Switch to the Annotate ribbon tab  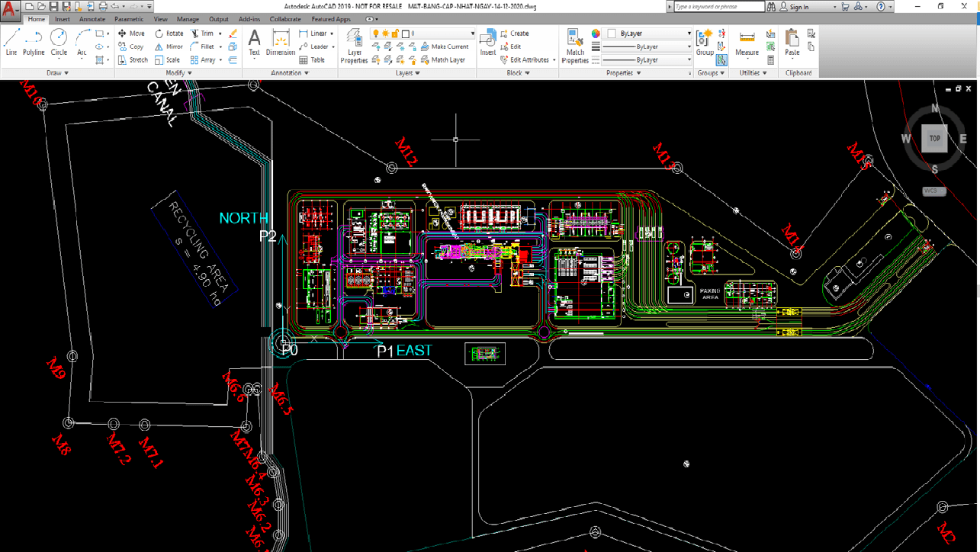click(x=92, y=19)
